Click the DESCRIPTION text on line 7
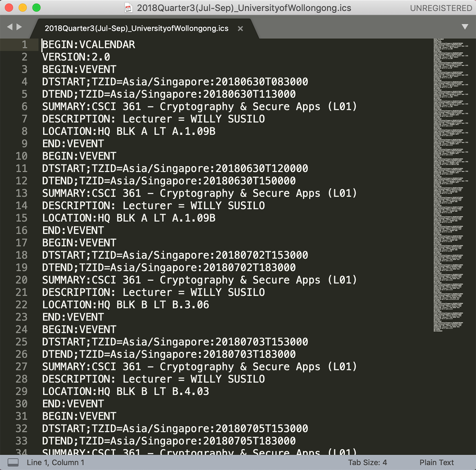476x470 pixels. [154, 119]
